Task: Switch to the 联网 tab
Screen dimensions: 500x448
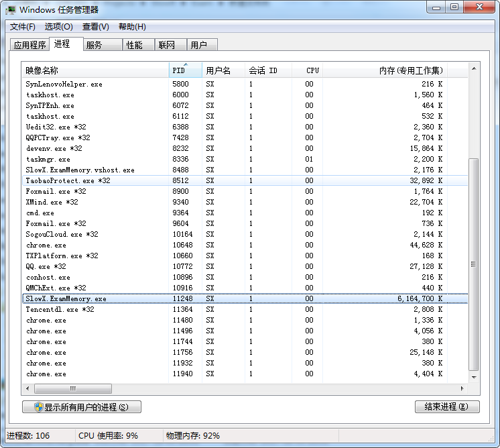Action: coord(171,45)
